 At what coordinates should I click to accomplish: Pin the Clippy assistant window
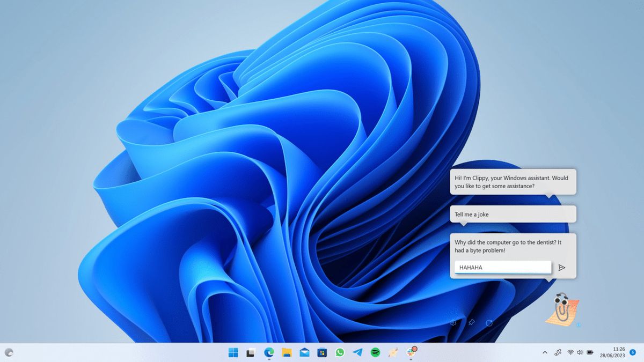point(471,322)
